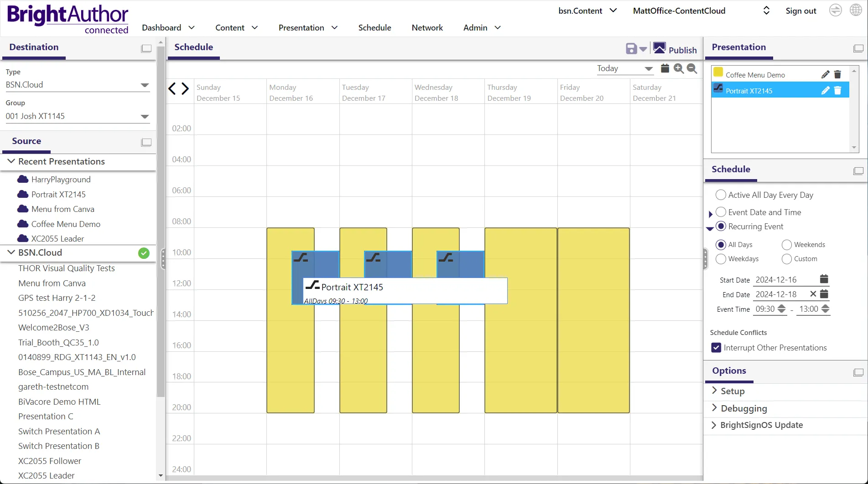Open the Dashboard menu
Screen dimensions: 868x484
(x=168, y=27)
